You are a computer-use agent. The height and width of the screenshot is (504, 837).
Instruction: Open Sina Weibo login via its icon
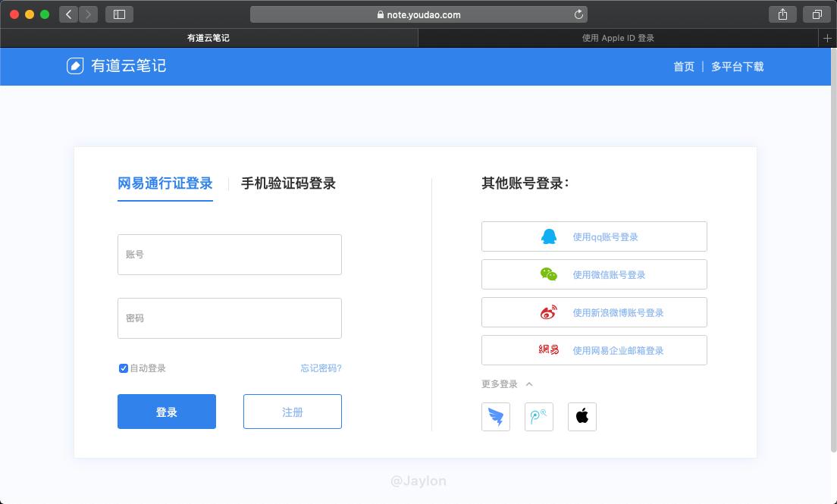(x=548, y=312)
